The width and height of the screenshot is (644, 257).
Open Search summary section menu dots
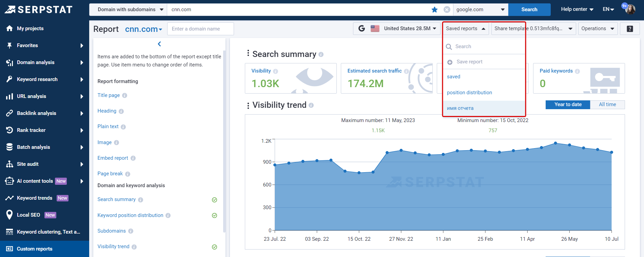(x=248, y=53)
